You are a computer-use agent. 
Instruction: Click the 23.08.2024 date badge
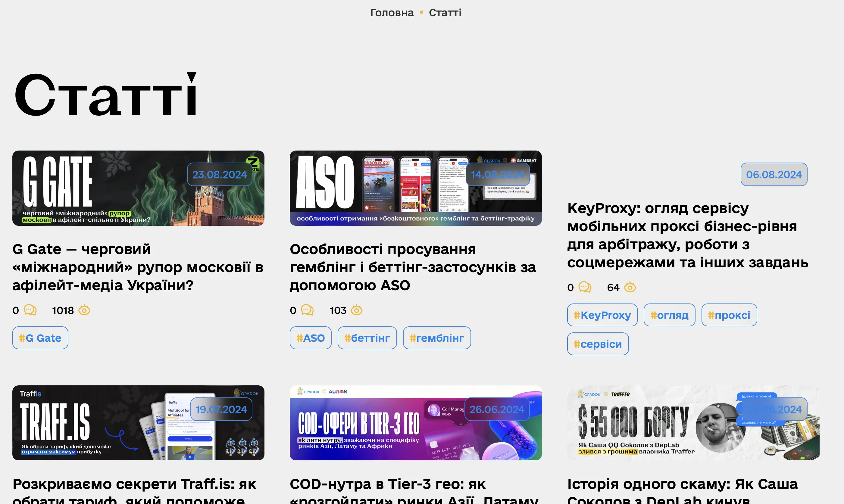pos(220,175)
